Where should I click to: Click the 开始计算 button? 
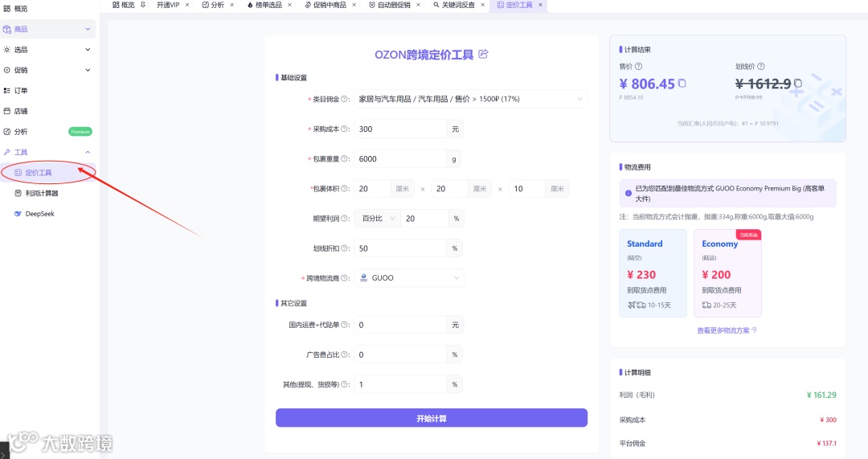432,418
